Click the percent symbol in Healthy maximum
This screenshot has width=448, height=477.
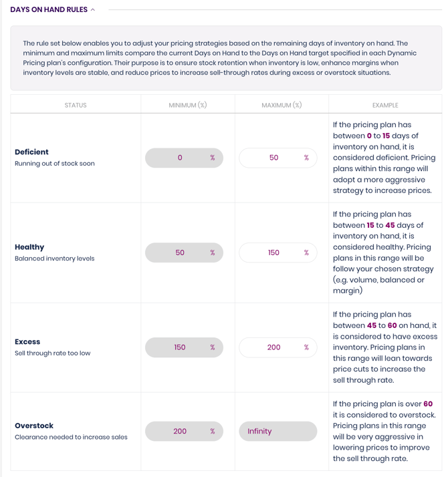point(306,253)
